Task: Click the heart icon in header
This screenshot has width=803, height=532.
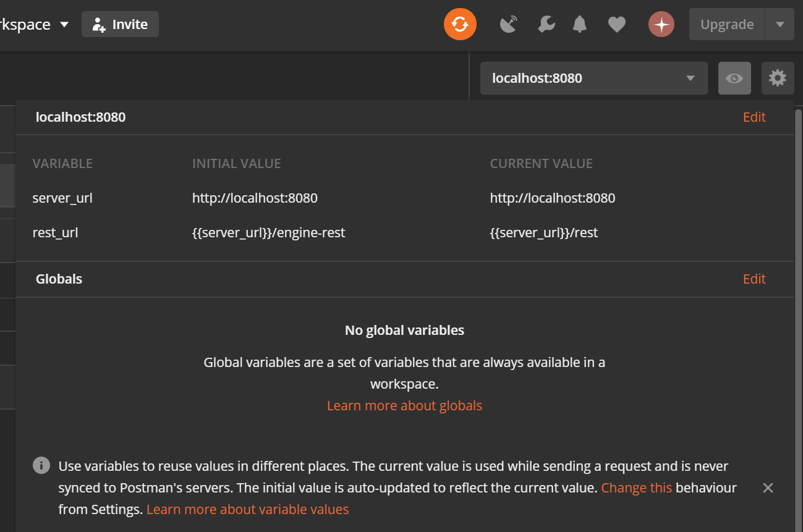Action: [x=616, y=25]
